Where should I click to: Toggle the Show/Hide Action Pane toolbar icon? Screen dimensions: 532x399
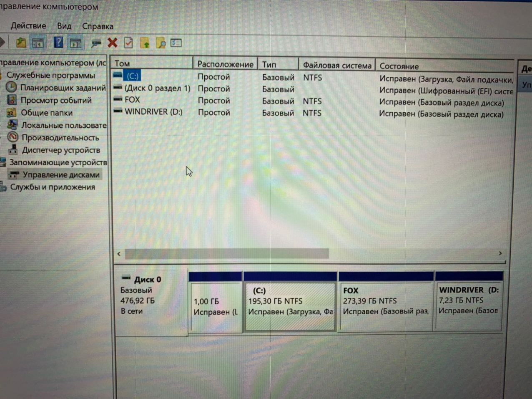tap(75, 43)
